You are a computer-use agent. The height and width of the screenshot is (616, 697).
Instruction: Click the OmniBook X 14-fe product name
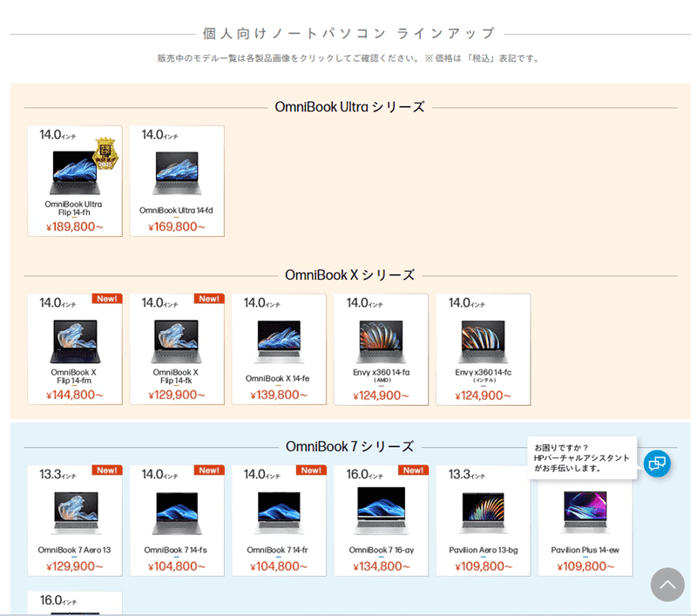pos(277,378)
